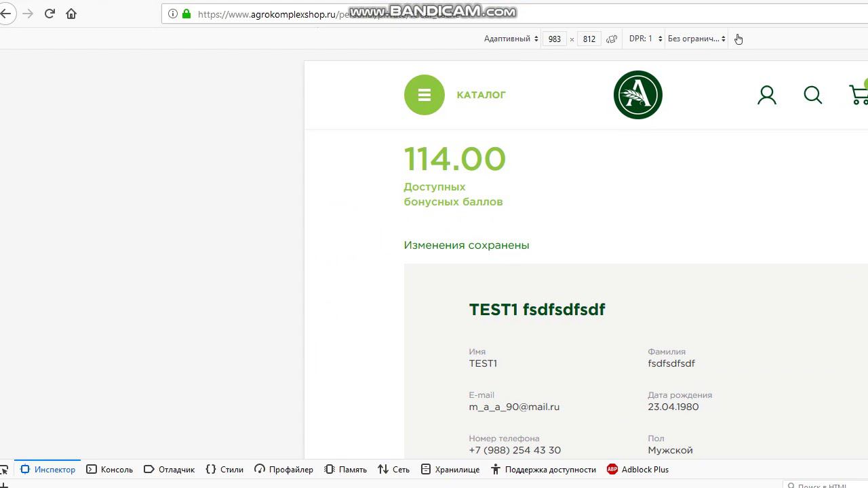Viewport: 868px width, 488px height.
Task: Open the Адаптивный device preset dropdown
Action: point(511,39)
